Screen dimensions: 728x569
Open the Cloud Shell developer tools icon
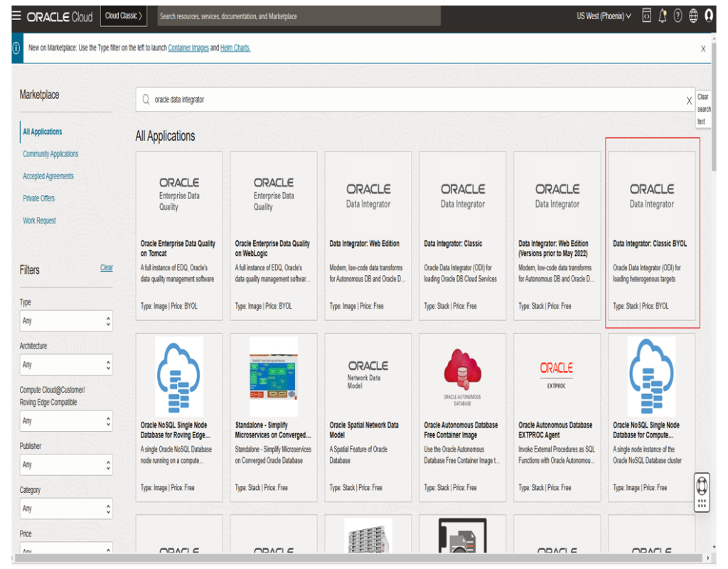pyautogui.click(x=646, y=16)
